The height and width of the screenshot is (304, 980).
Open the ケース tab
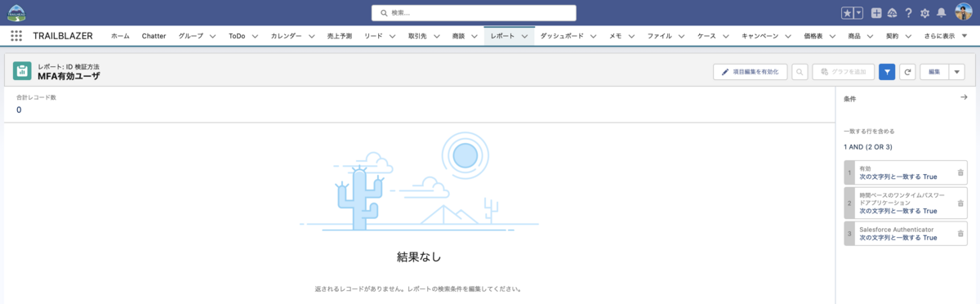pos(706,36)
